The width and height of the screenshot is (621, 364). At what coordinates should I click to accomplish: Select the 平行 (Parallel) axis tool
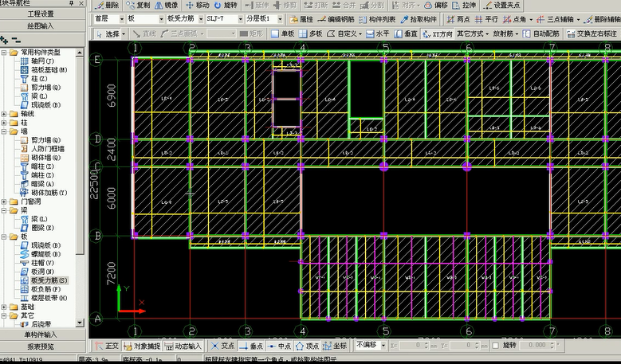coord(487,19)
